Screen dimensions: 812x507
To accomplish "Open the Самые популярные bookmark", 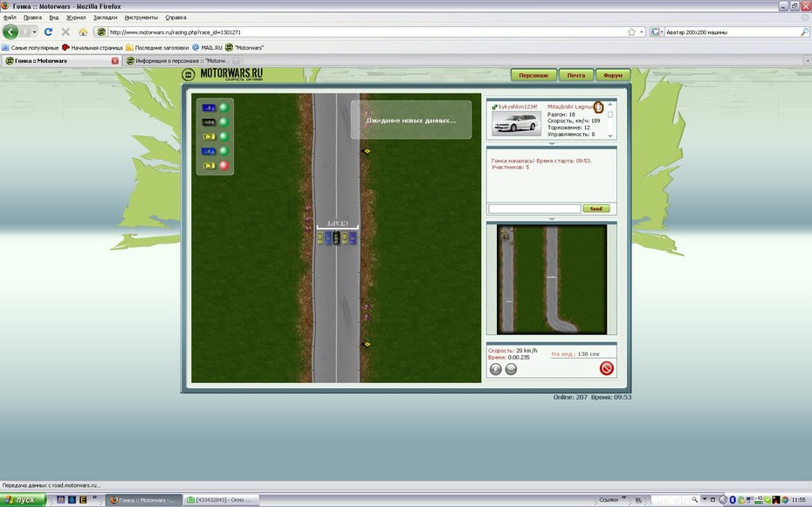I will coord(30,48).
